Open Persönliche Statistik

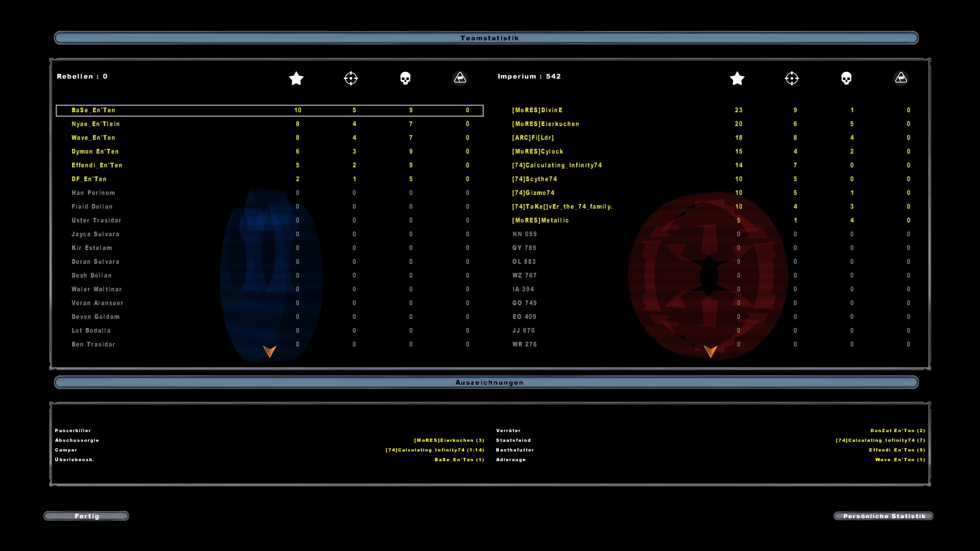[884, 516]
